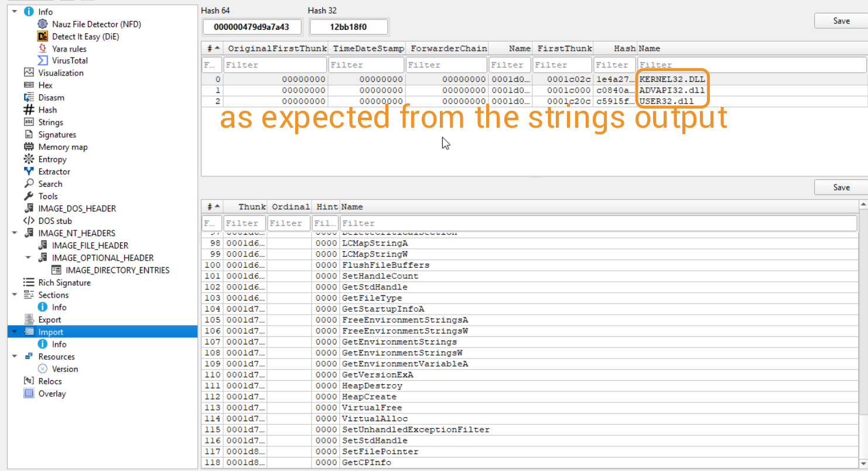Collapse the IMAGE_OPTIONAL_HEADER node
Screen dimensions: 868x471
[x=28, y=258]
